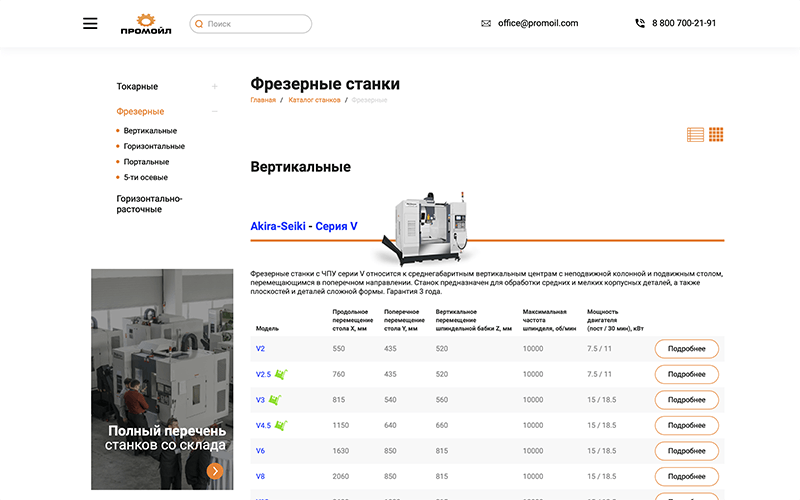Go to Главная breadcrumb

coord(263,100)
